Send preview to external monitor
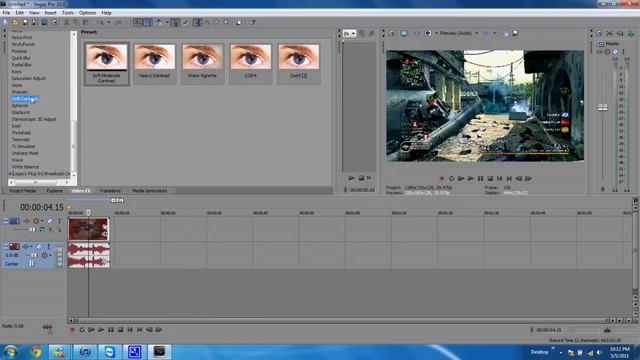This screenshot has width=640, height=360. (404, 33)
